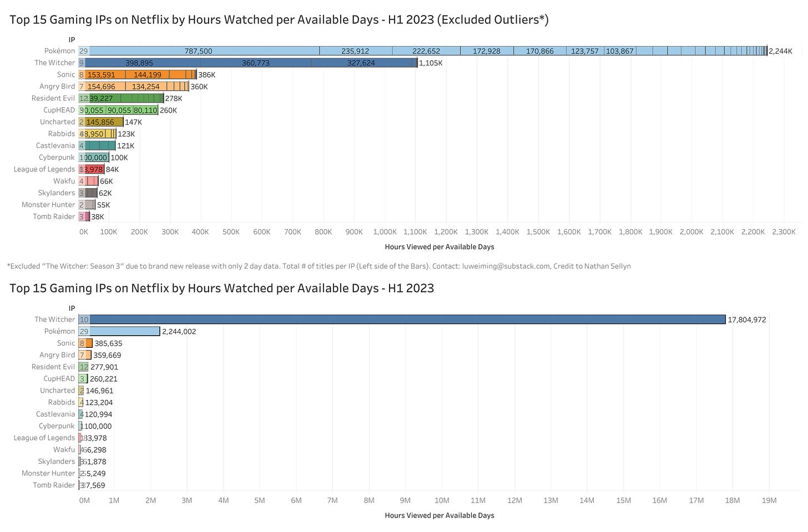Click the 278K Resident Evil total
This screenshot has width=808, height=532.
tap(174, 99)
